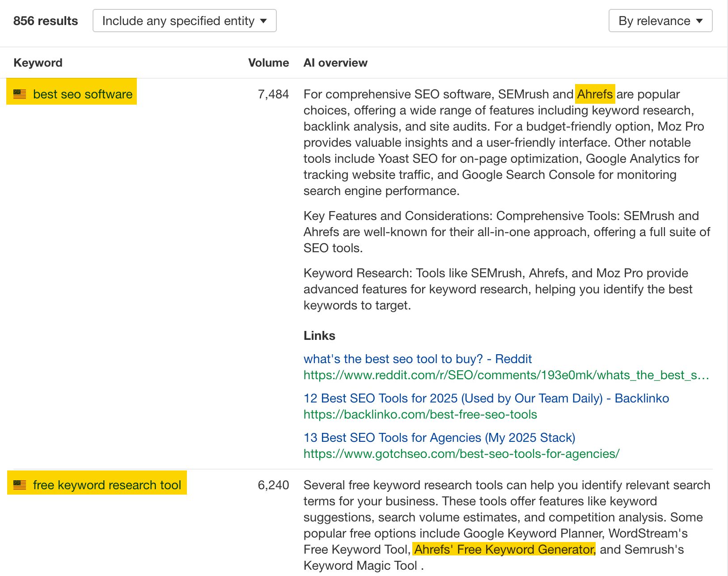Click the backlinko.com URL text

[x=420, y=415]
